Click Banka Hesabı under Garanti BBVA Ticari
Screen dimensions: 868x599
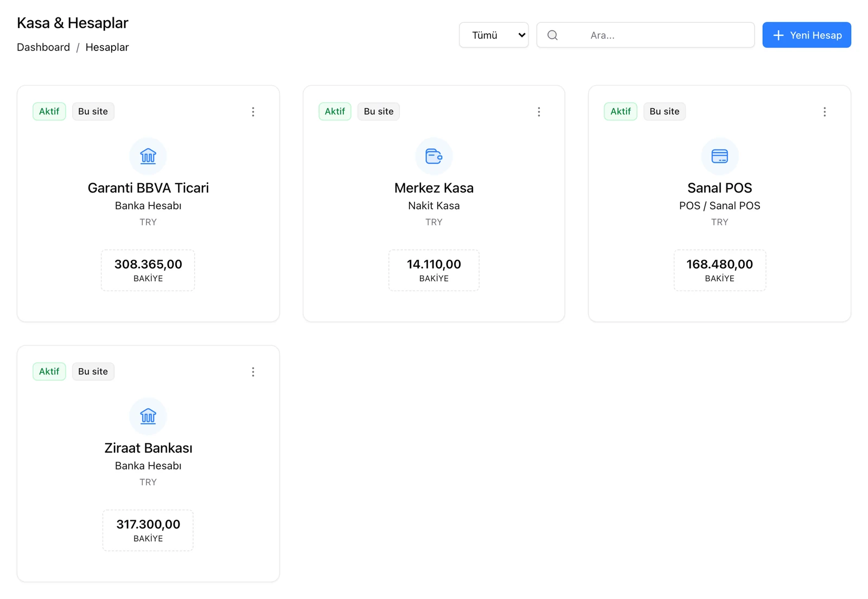pyautogui.click(x=148, y=206)
